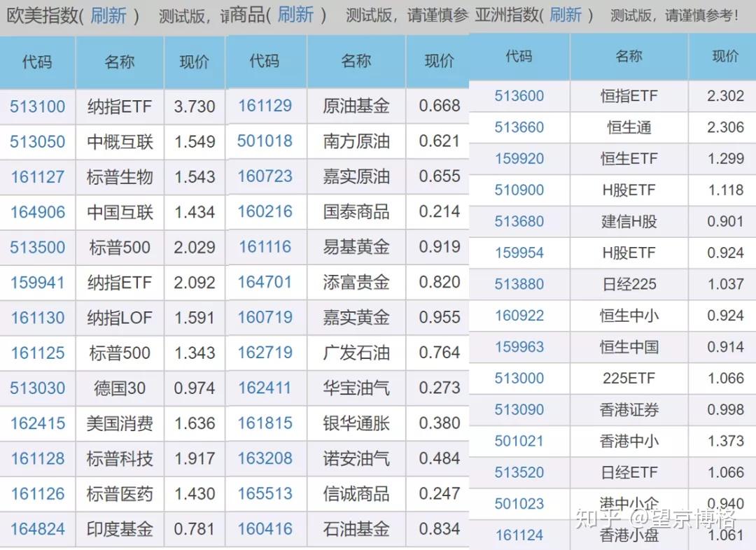Open fund code 513030 link

pos(38,388)
